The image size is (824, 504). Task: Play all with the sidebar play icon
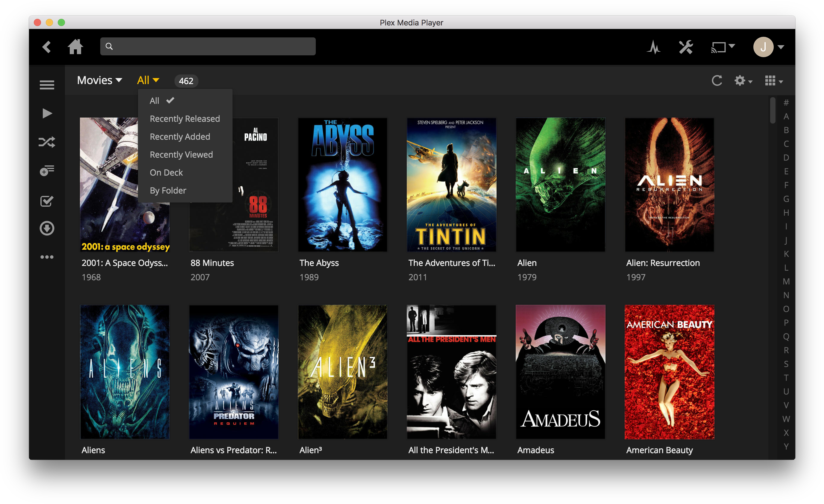[x=47, y=114]
